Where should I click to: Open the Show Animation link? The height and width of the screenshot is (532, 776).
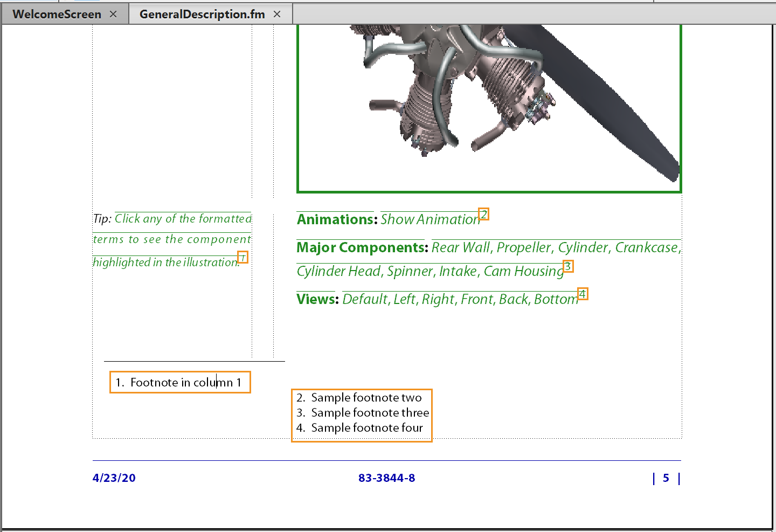tap(429, 220)
